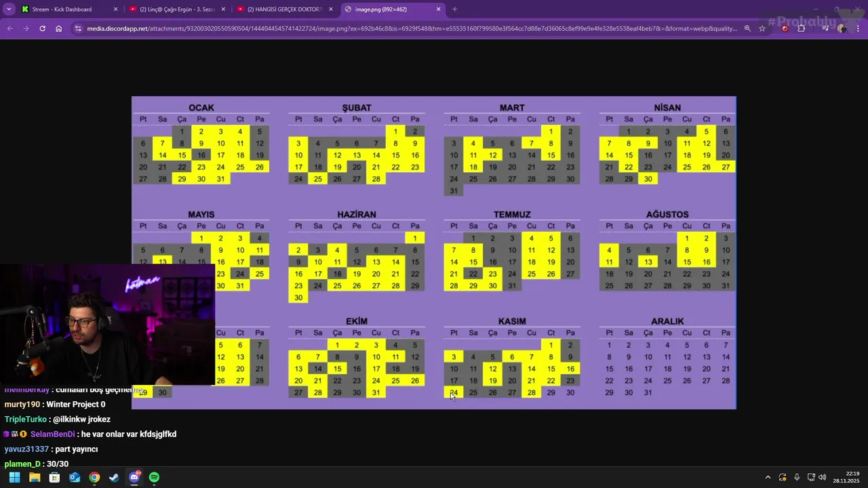Click the NİSAN month heading
Screen dimensions: 868x488
667,108
